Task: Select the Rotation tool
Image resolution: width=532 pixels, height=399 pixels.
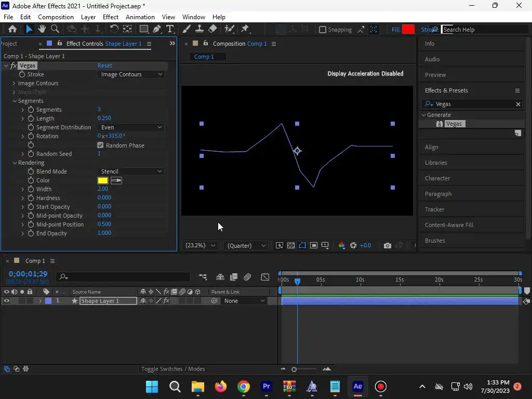Action: (x=114, y=29)
